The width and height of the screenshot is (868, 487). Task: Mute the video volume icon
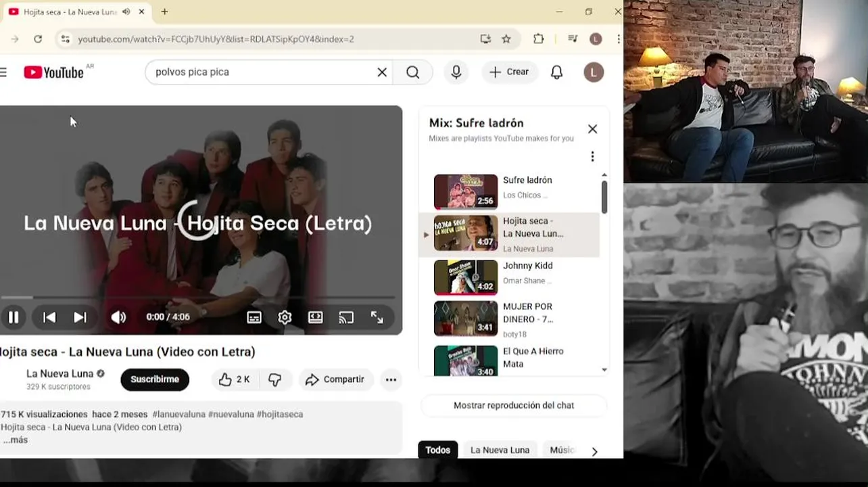118,317
